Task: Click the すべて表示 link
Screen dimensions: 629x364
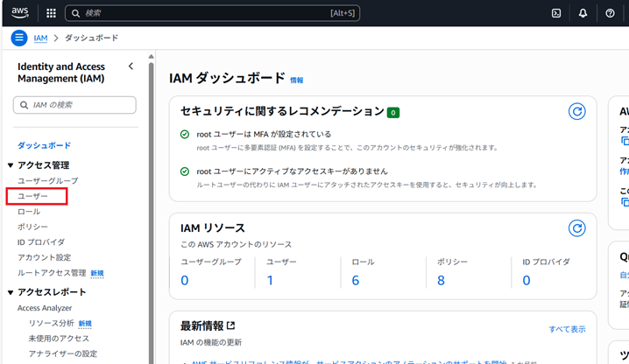Action: pos(567,329)
